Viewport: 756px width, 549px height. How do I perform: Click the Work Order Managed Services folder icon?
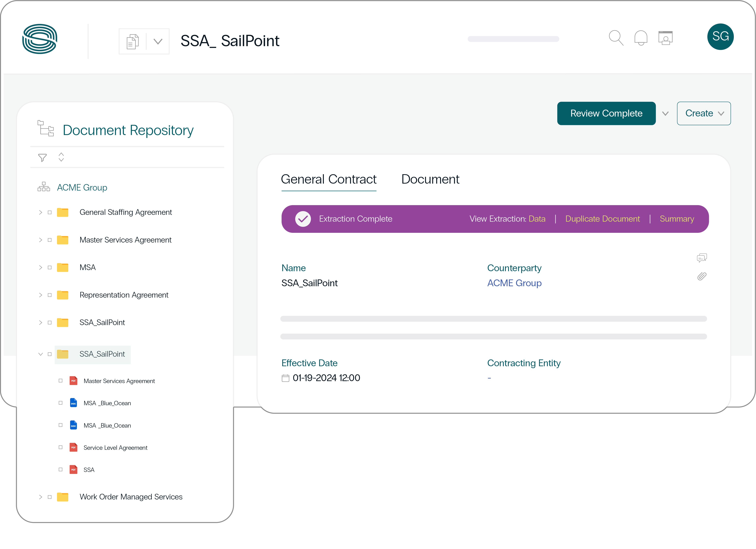point(63,497)
